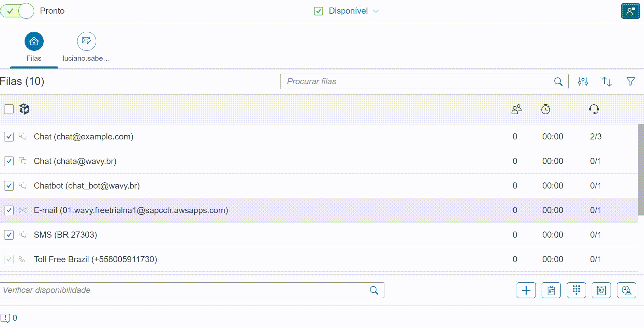Screen dimensions: 644x328
Task: Open the queue filter funnel icon
Action: pyautogui.click(x=630, y=81)
